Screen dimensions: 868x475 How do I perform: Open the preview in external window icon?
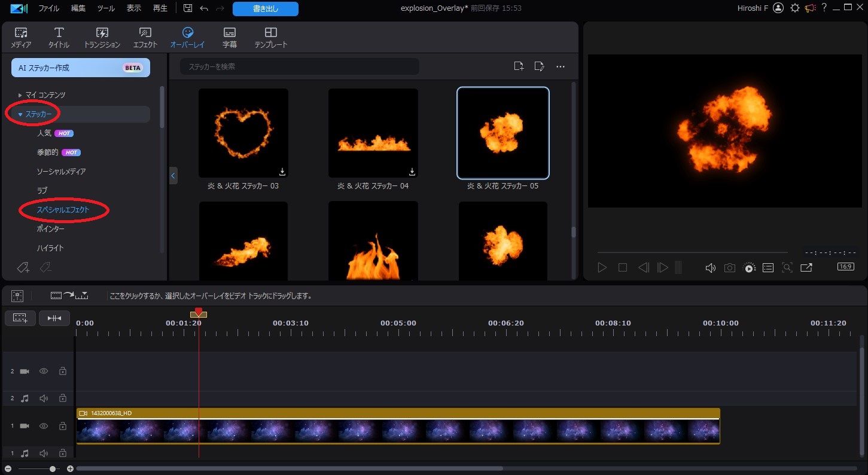[806, 268]
